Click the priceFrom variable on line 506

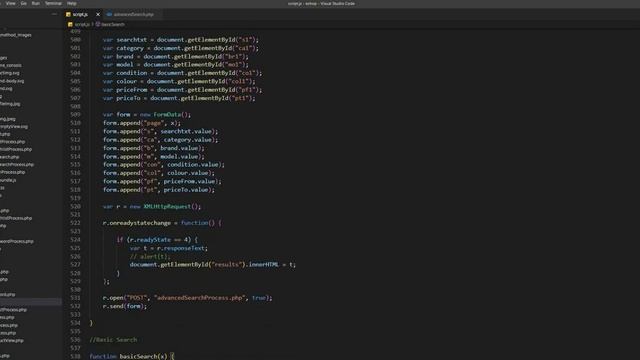[131, 90]
